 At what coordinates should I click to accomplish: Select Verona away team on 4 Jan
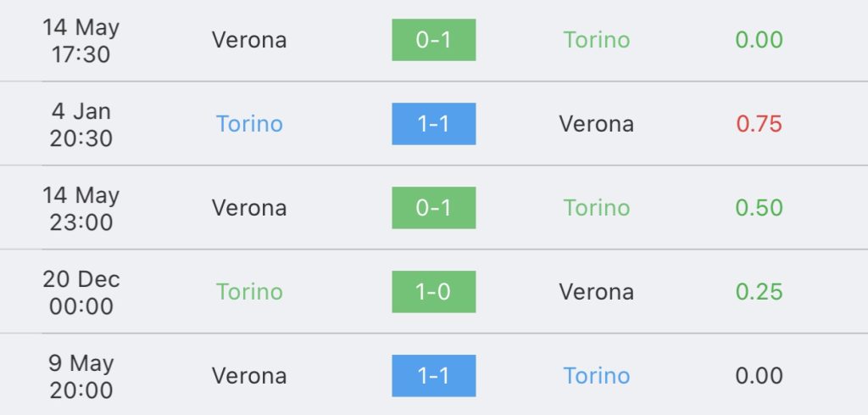[596, 124]
